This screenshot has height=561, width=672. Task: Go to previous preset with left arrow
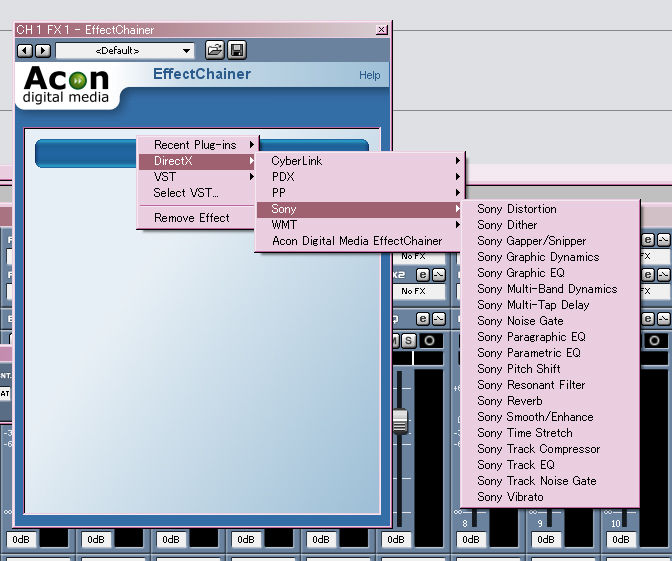24,51
